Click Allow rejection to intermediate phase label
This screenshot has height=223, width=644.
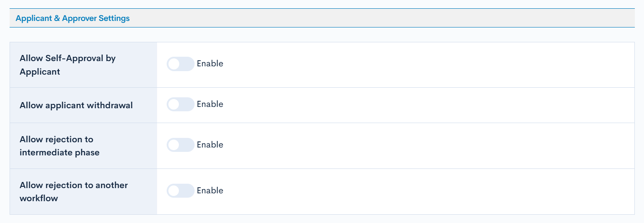click(x=59, y=146)
